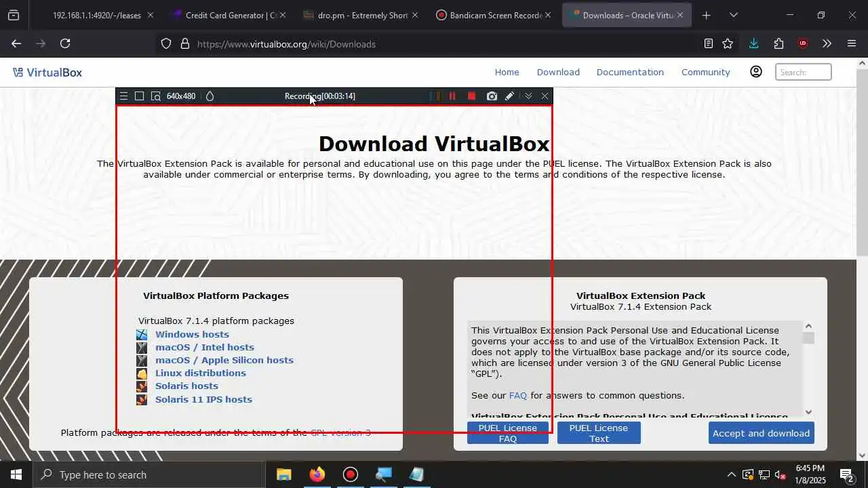The height and width of the screenshot is (488, 868).
Task: Open Community in site navigation
Action: click(705, 72)
